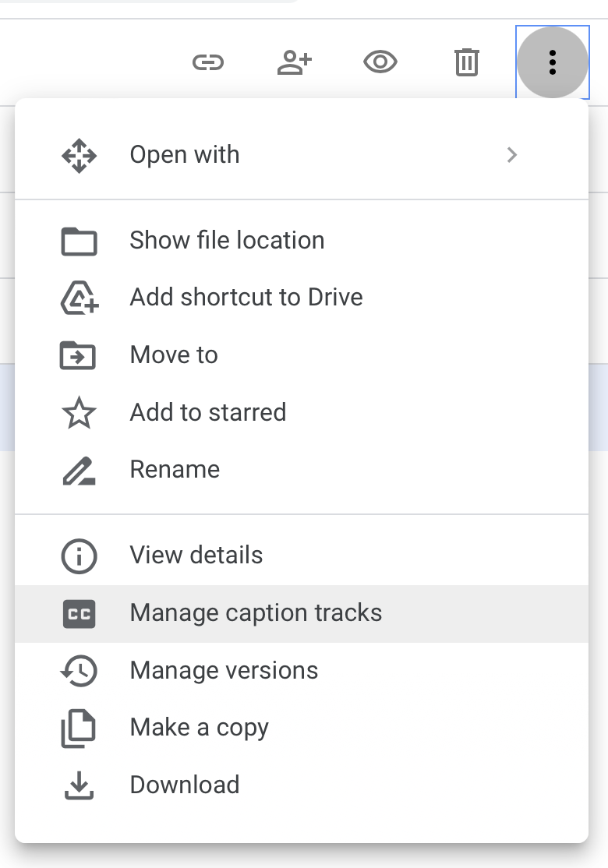Click the download arrow icon
Viewport: 608px width, 868px height.
[x=79, y=785]
